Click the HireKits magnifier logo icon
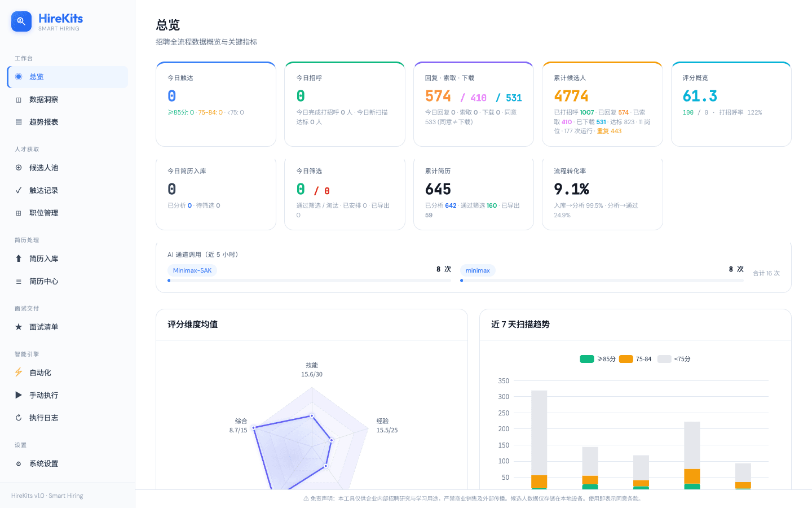This screenshot has height=508, width=812. click(21, 21)
